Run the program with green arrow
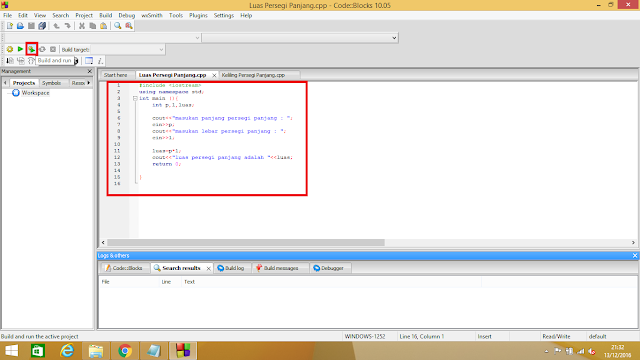The image size is (640, 360). (20, 49)
